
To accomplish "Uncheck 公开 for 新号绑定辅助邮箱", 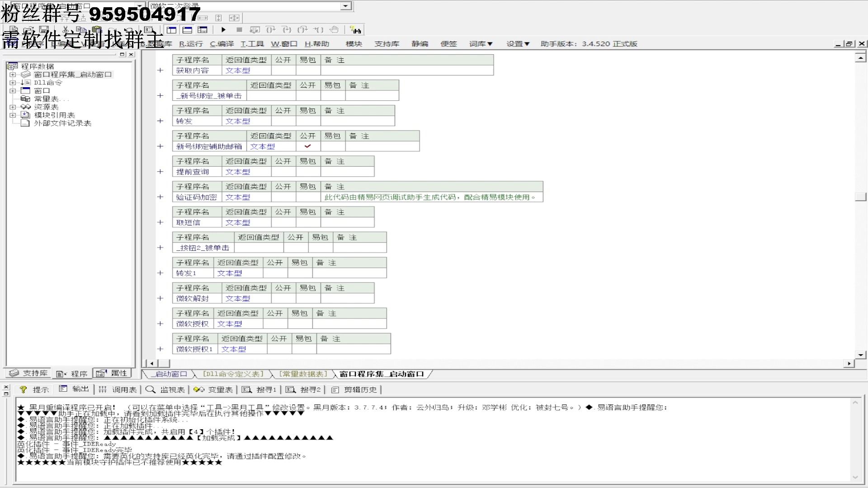I will (308, 146).
